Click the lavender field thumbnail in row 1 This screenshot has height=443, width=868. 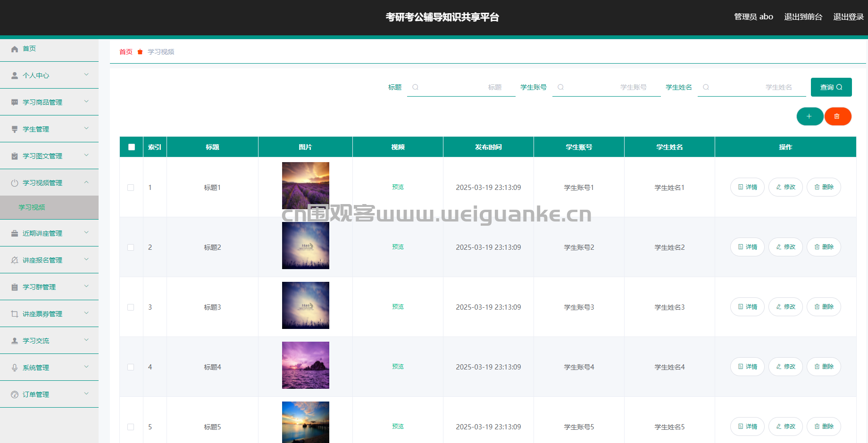click(305, 186)
